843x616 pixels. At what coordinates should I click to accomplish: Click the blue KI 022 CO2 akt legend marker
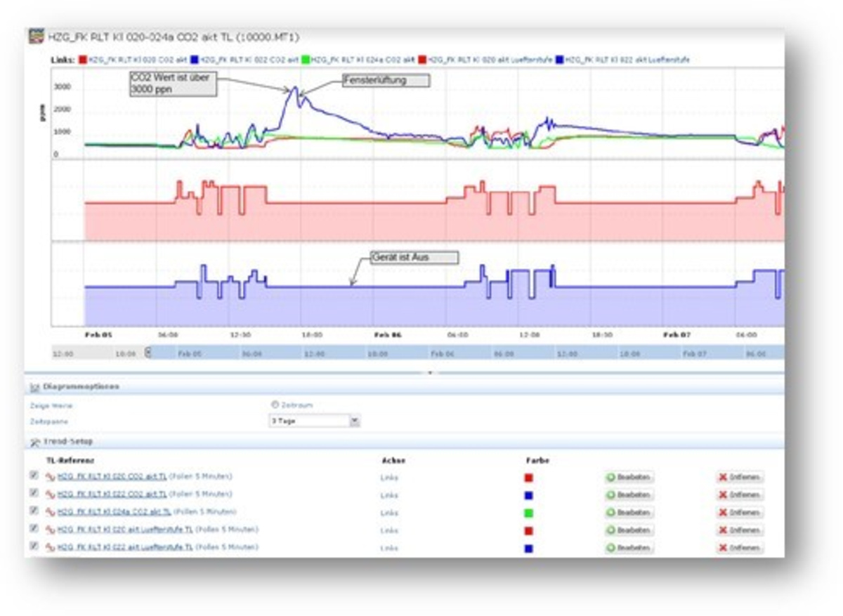[193, 60]
